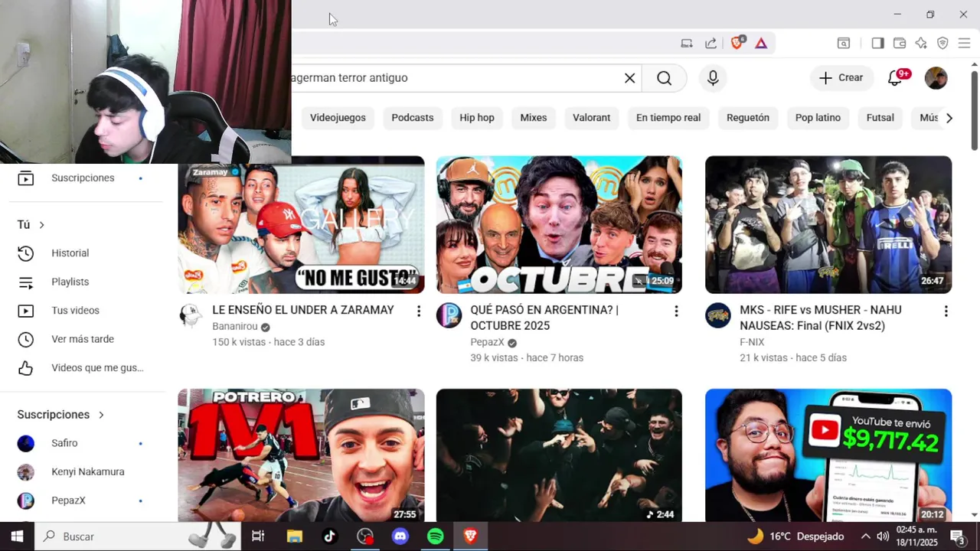
Task: Open the Windows Start menu
Action: [17, 536]
